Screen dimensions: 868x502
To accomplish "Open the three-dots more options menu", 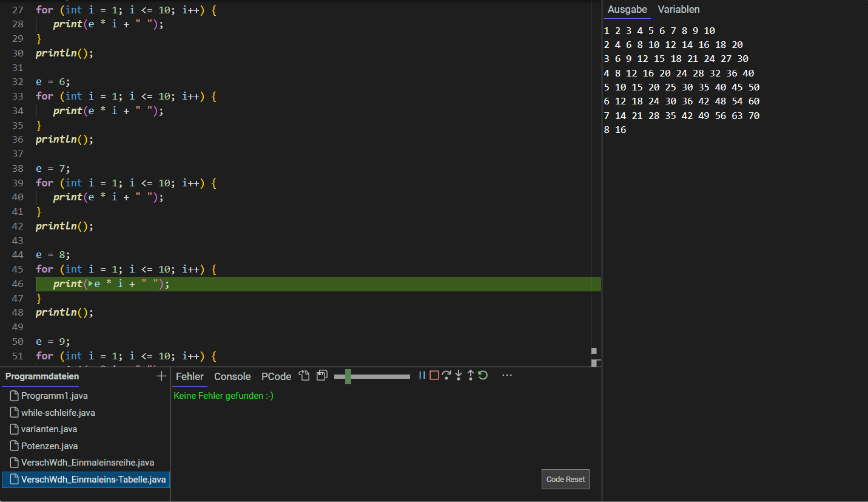I will (507, 376).
